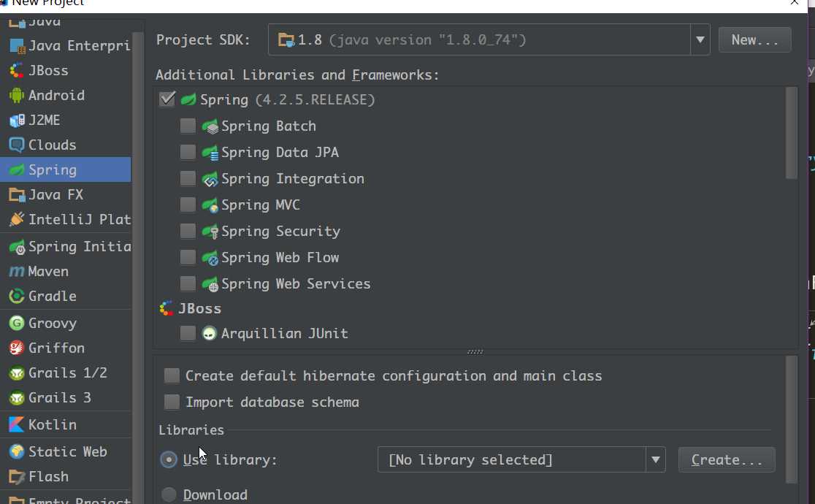
Task: Select Spring in project type list
Action: [66, 169]
